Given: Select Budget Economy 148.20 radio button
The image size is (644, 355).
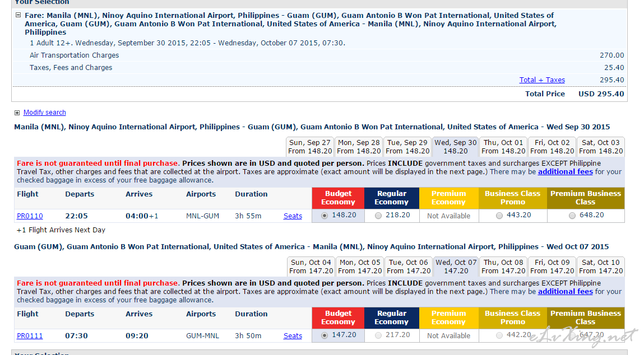Looking at the screenshot, I should (x=323, y=216).
